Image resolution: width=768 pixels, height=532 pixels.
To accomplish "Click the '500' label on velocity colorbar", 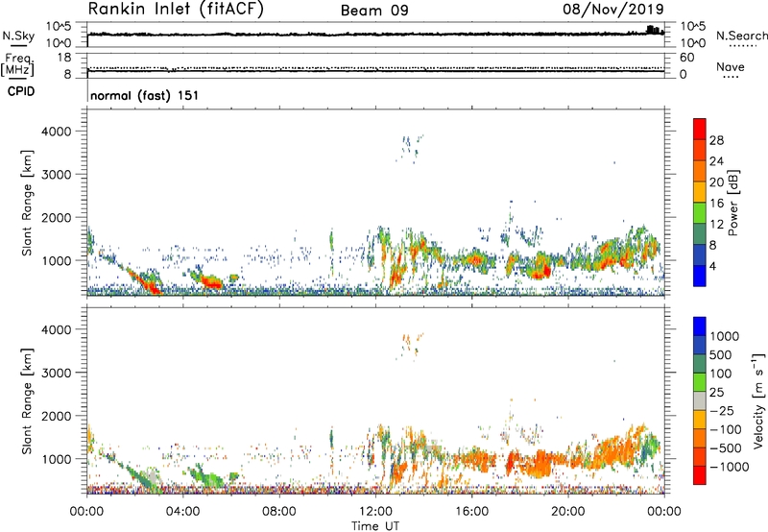I will pyautogui.click(x=721, y=355).
